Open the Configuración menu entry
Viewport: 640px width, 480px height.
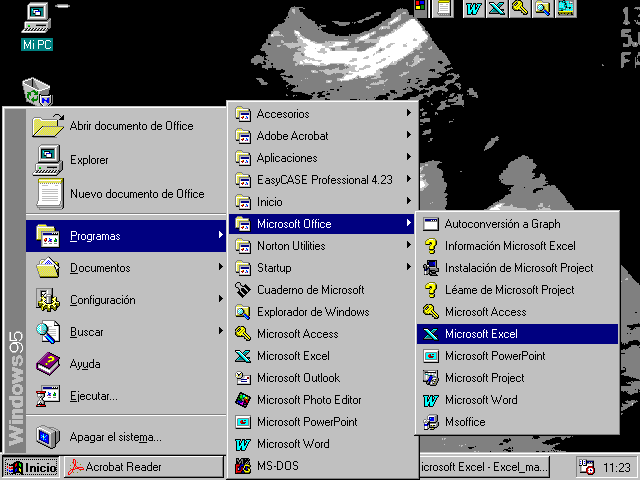126,300
